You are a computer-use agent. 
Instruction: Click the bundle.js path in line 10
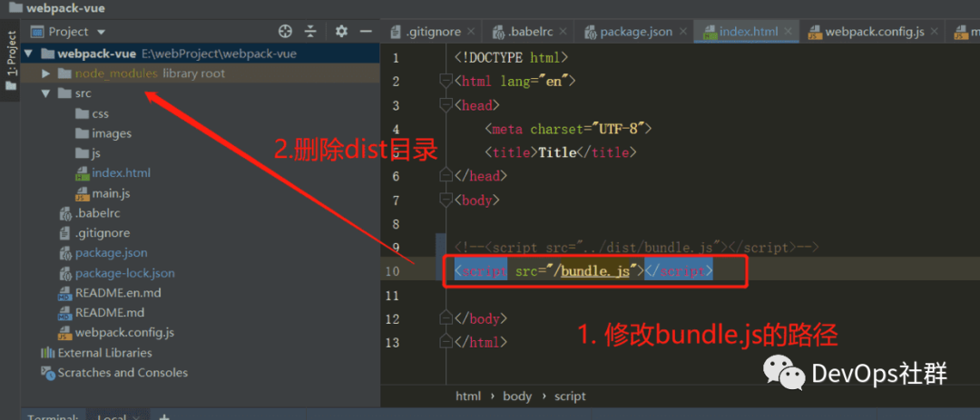(x=595, y=271)
